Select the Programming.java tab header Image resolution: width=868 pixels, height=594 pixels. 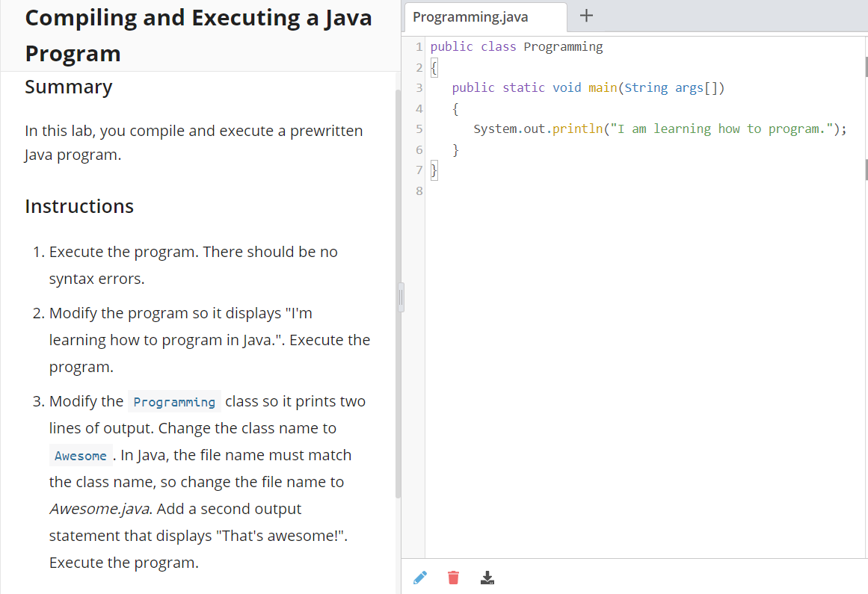pyautogui.click(x=484, y=16)
